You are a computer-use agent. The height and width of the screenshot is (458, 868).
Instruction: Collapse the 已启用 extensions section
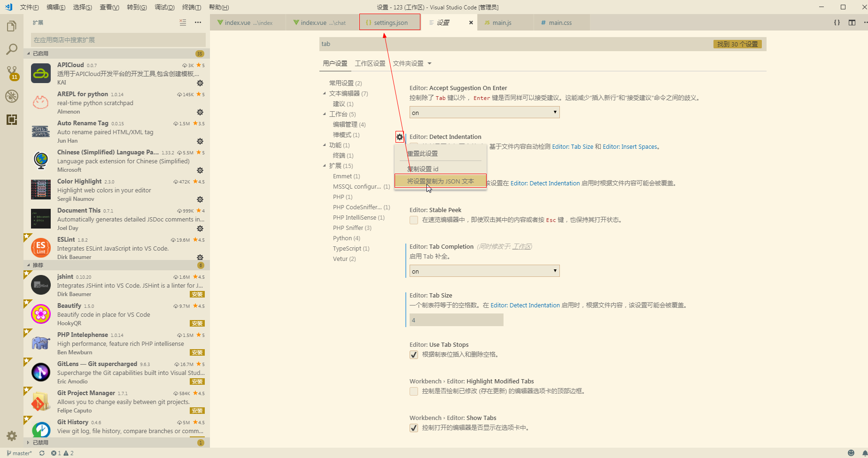coord(116,53)
